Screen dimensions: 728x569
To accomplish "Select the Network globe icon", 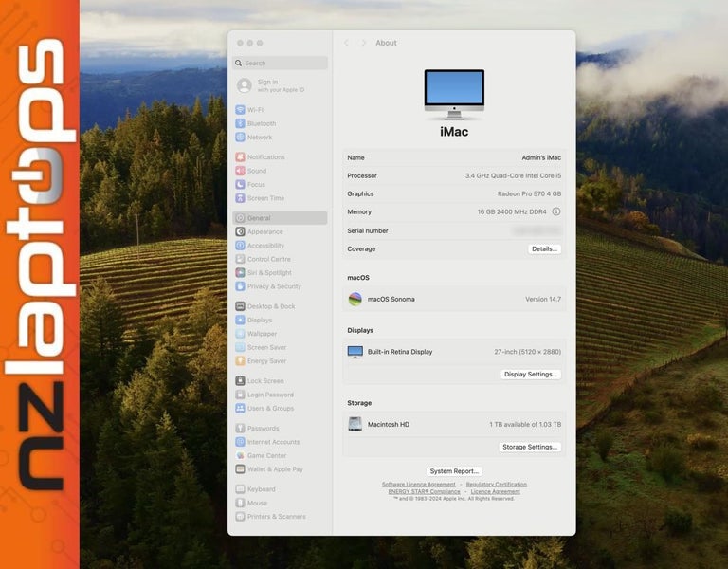I will [240, 137].
